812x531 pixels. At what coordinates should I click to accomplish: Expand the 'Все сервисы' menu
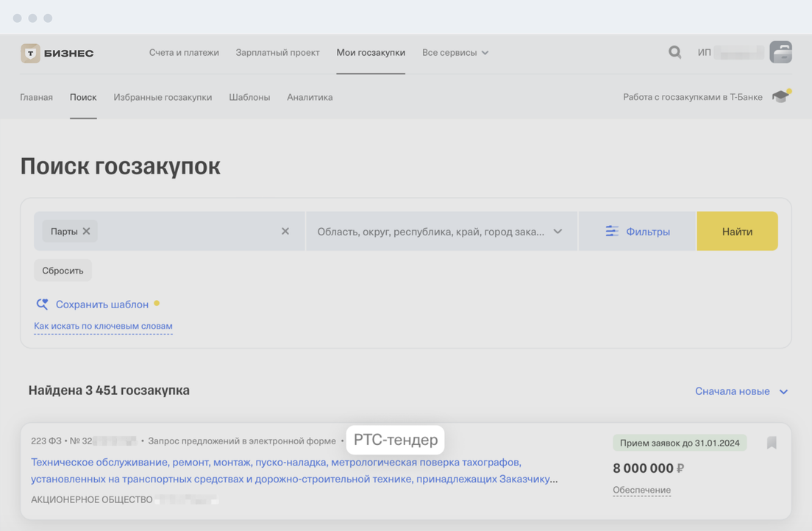click(x=455, y=53)
